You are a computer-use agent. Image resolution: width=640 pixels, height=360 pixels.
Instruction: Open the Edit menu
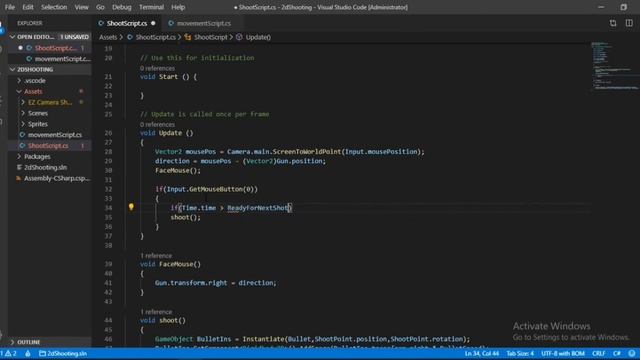(x=28, y=7)
